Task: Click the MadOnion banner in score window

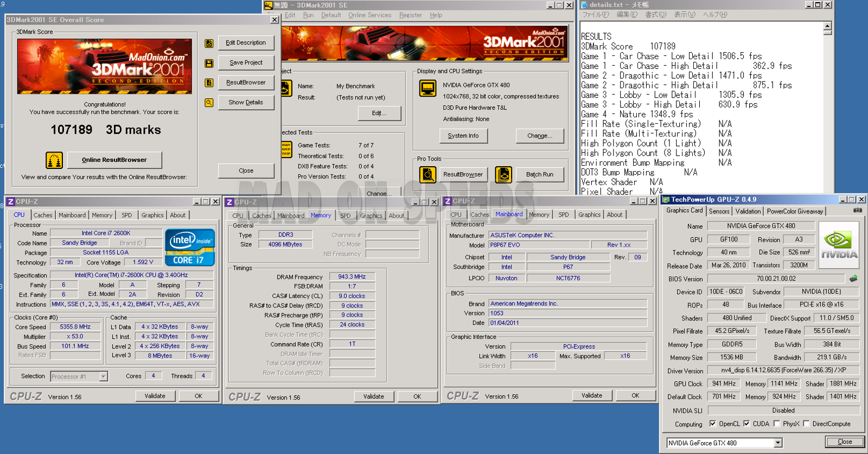Action: (105, 66)
